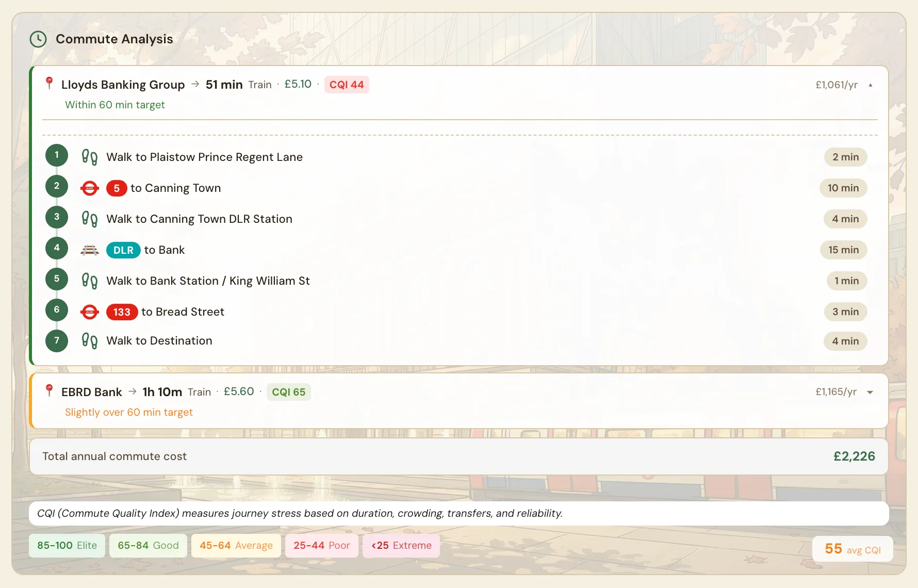Screen dimensions: 918x588
Task: Click the clock icon beside Commute Analysis
Action: tap(38, 39)
